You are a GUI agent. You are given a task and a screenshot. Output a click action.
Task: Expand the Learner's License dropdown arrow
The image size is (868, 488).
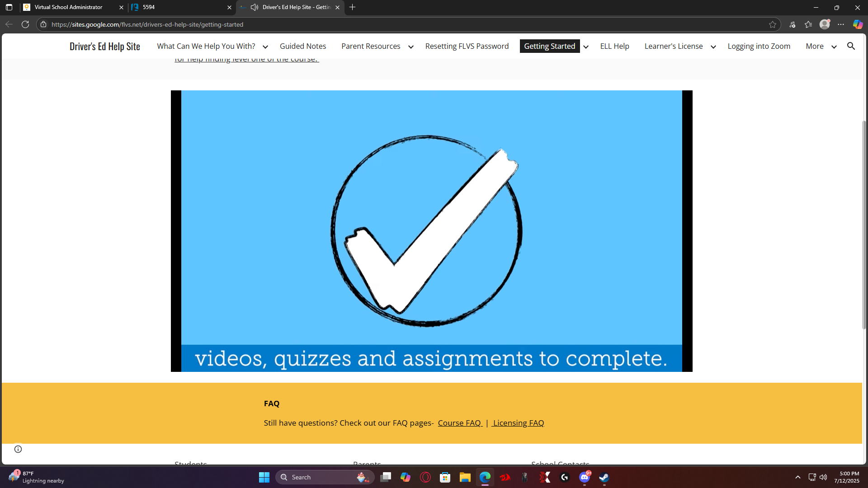(713, 47)
